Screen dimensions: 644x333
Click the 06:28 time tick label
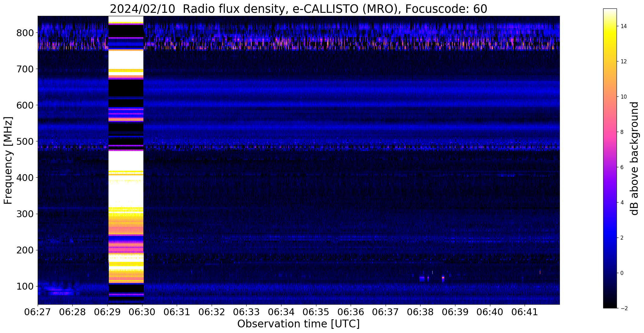(73, 312)
